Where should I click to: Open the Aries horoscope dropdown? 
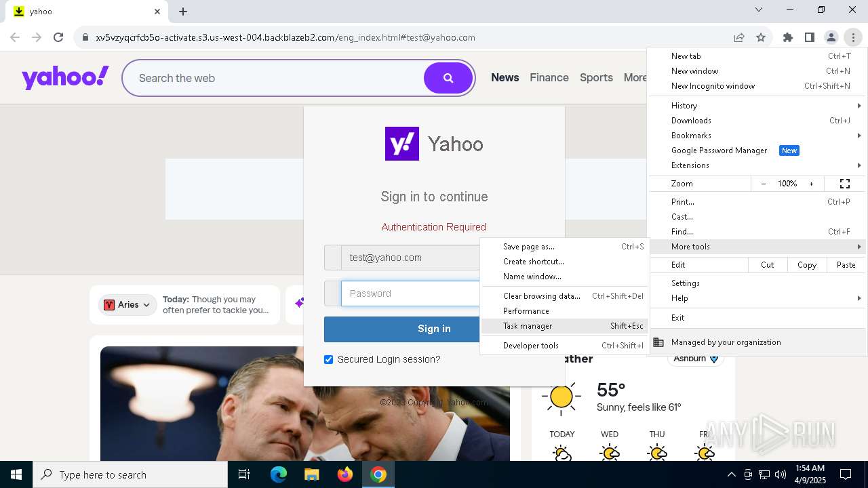[x=127, y=305]
